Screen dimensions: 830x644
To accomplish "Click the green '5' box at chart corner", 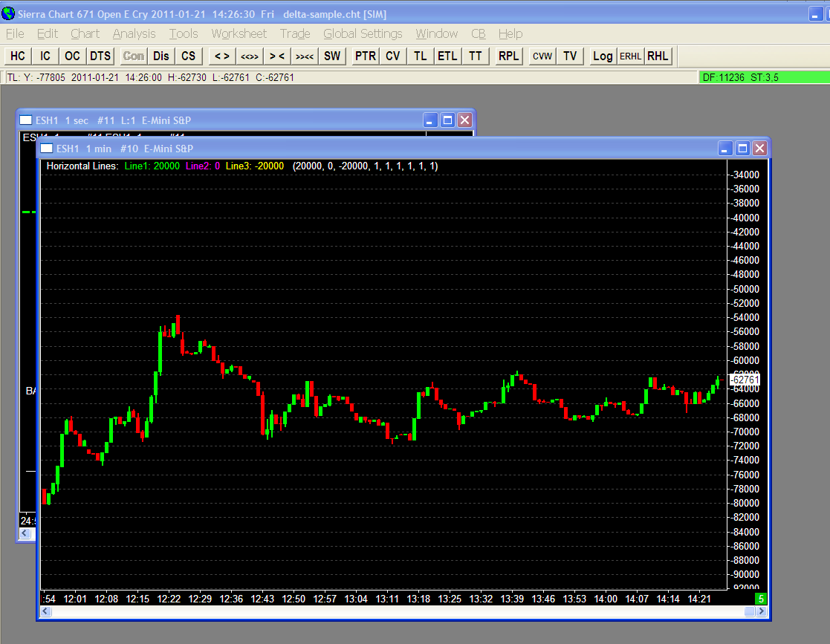I will (x=761, y=599).
